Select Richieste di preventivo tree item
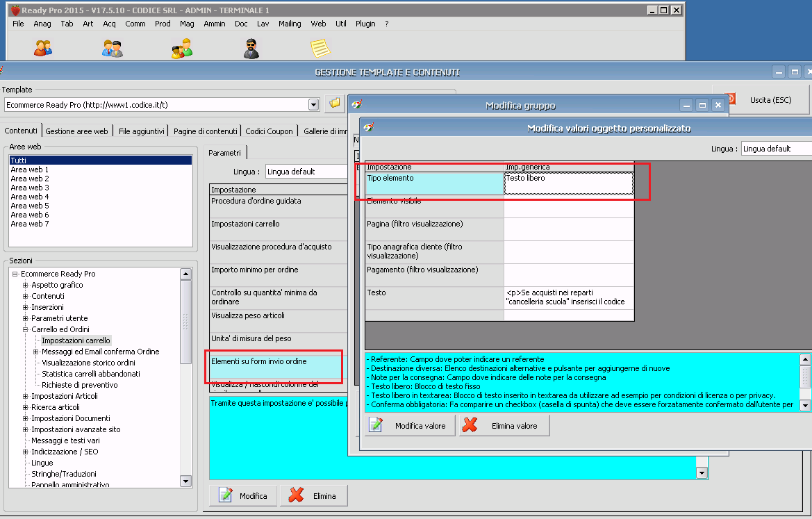The height and width of the screenshot is (519, 812). [x=80, y=385]
